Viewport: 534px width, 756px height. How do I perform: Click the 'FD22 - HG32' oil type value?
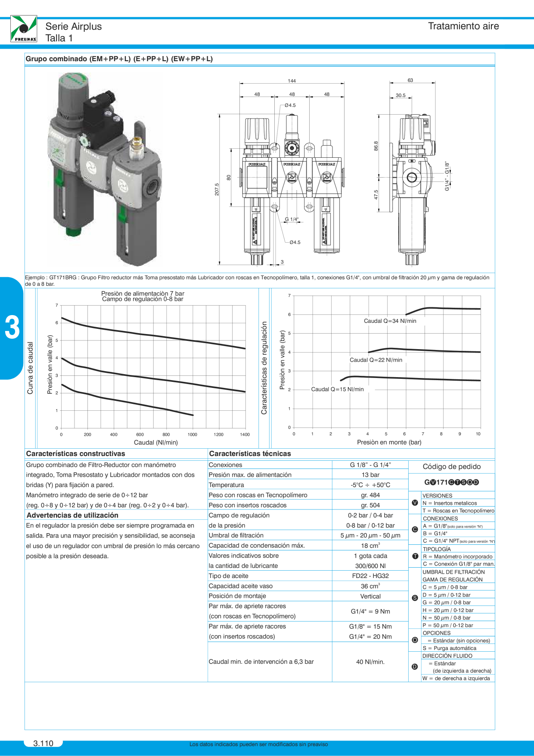pos(370,576)
